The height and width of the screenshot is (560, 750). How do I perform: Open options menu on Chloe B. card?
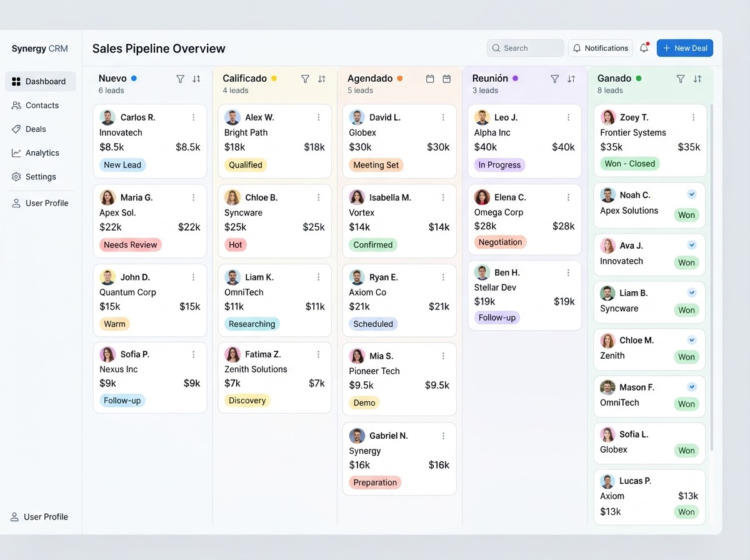319,197
